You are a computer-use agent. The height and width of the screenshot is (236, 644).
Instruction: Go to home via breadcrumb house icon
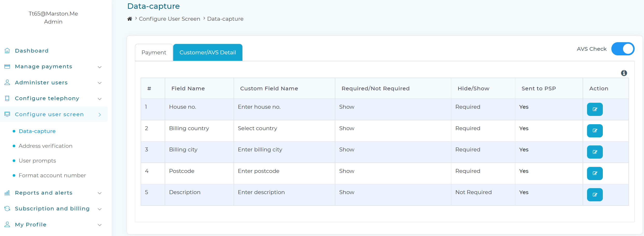coord(130,19)
